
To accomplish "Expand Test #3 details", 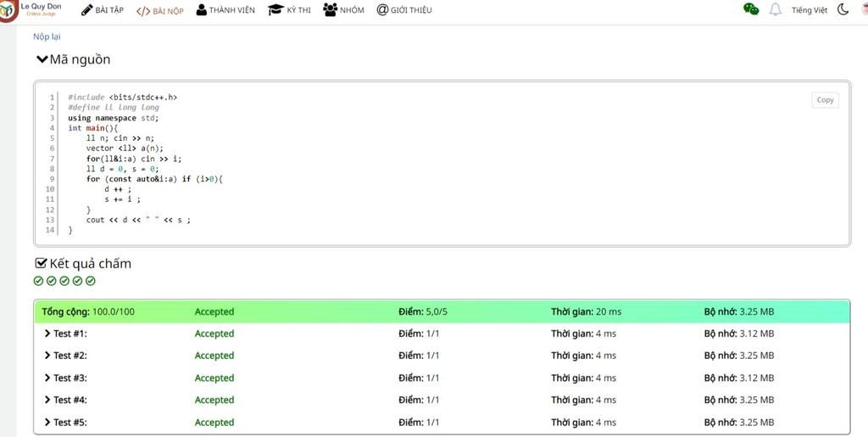I will click(65, 378).
